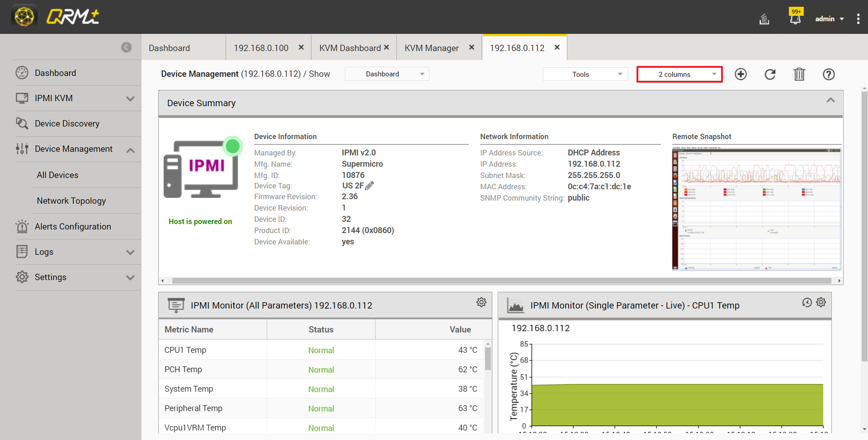Open the 2 columns layout dropdown
The width and height of the screenshot is (868, 440).
pos(679,74)
